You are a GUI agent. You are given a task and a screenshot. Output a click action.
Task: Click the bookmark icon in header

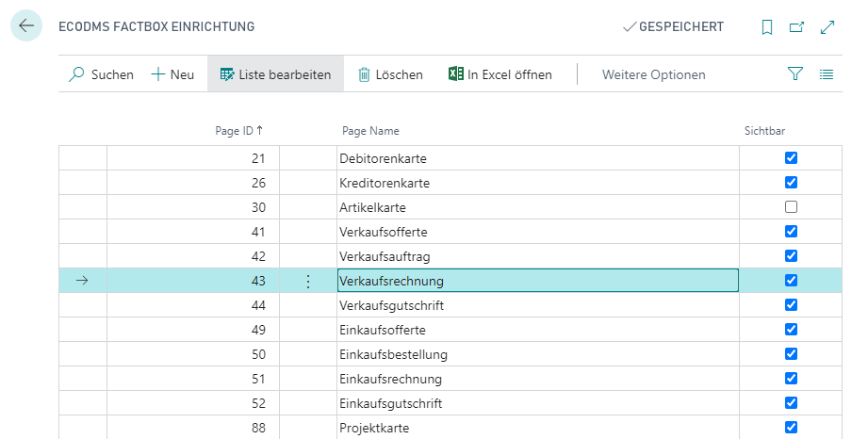(x=767, y=27)
